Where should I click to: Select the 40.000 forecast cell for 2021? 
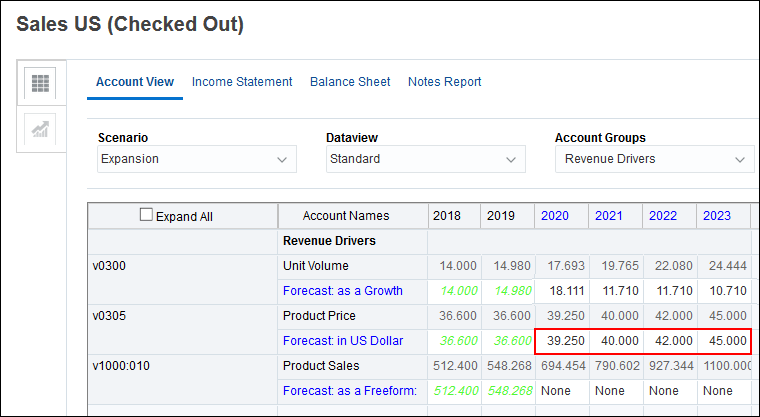(617, 341)
